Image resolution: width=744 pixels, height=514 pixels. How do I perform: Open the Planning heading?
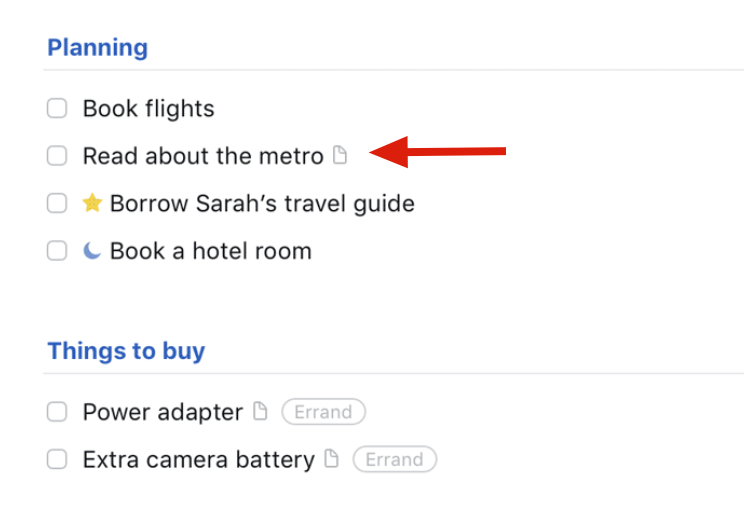[98, 47]
